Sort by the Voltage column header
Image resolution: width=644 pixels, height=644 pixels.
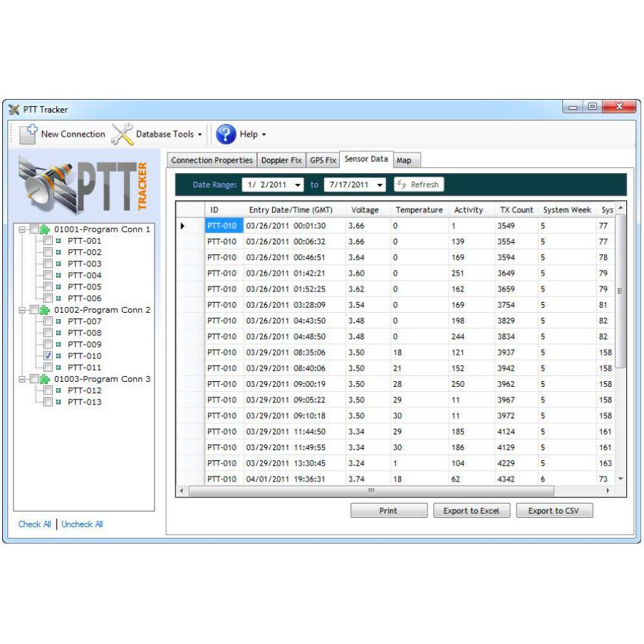(x=368, y=210)
